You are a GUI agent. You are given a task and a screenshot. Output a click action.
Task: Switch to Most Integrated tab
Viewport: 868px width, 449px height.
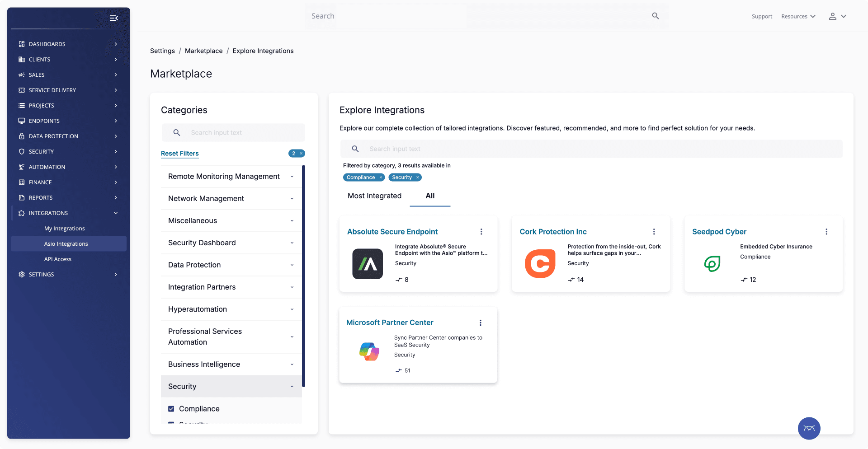coord(374,196)
